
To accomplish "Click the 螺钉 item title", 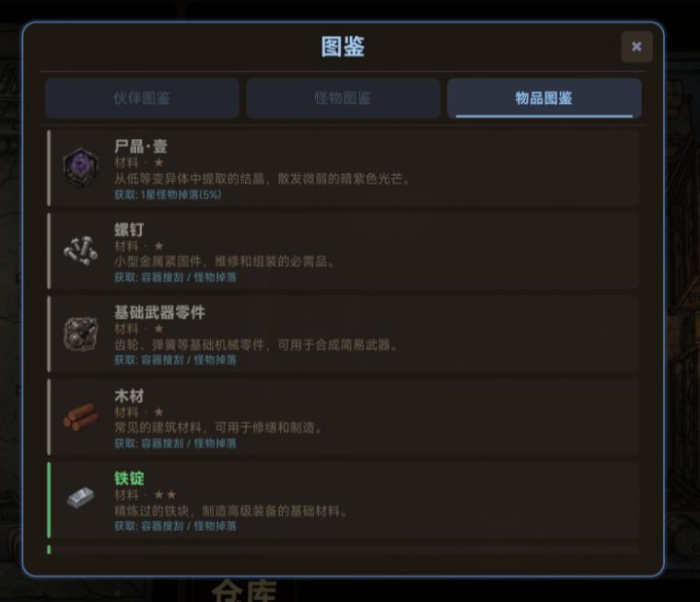I will point(129,230).
